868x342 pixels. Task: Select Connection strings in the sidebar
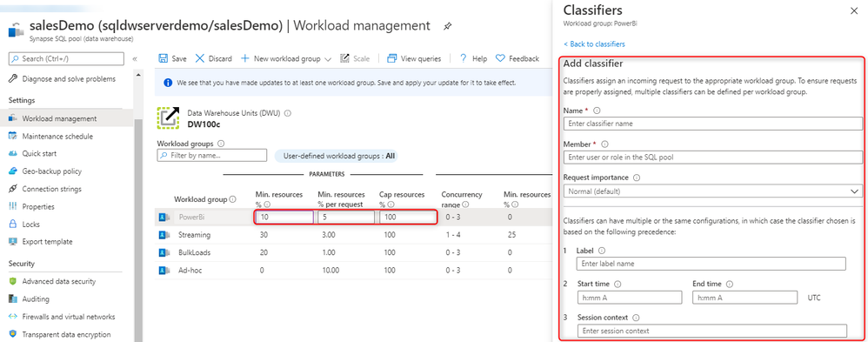[x=52, y=189]
